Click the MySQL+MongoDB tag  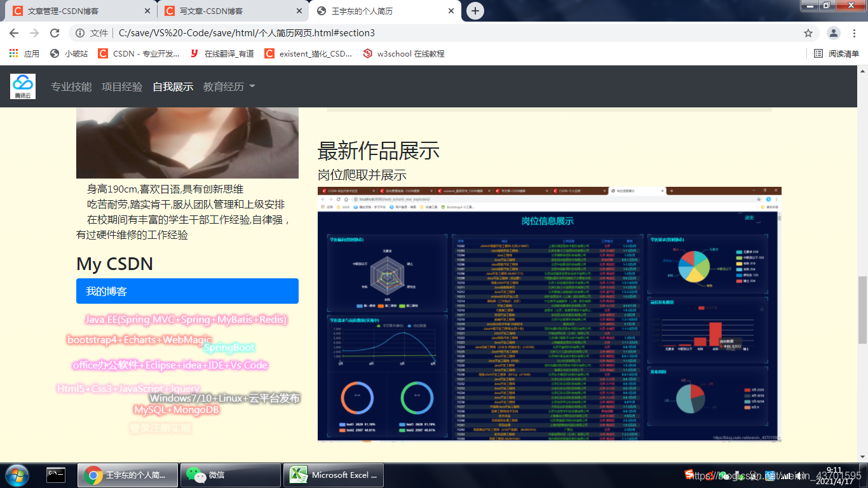pos(177,410)
